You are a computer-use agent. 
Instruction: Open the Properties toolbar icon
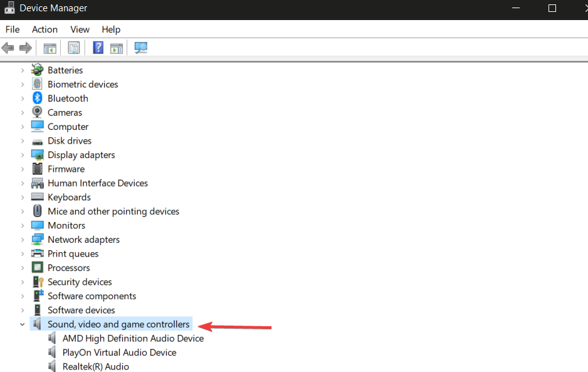click(74, 48)
